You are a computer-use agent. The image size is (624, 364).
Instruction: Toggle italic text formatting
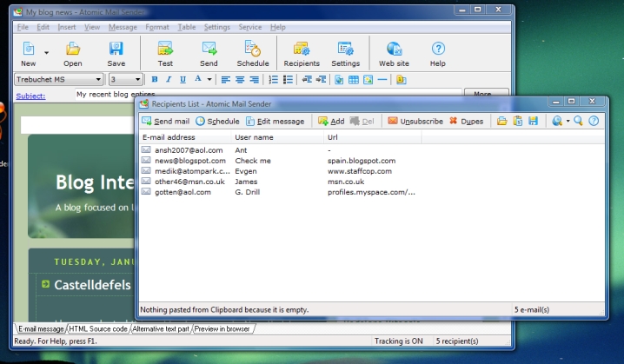(x=169, y=80)
